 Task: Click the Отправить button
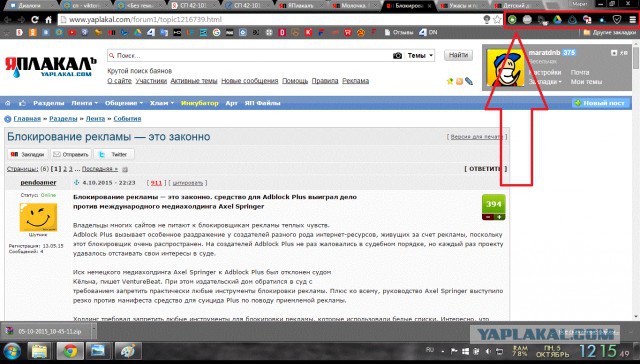(x=71, y=154)
